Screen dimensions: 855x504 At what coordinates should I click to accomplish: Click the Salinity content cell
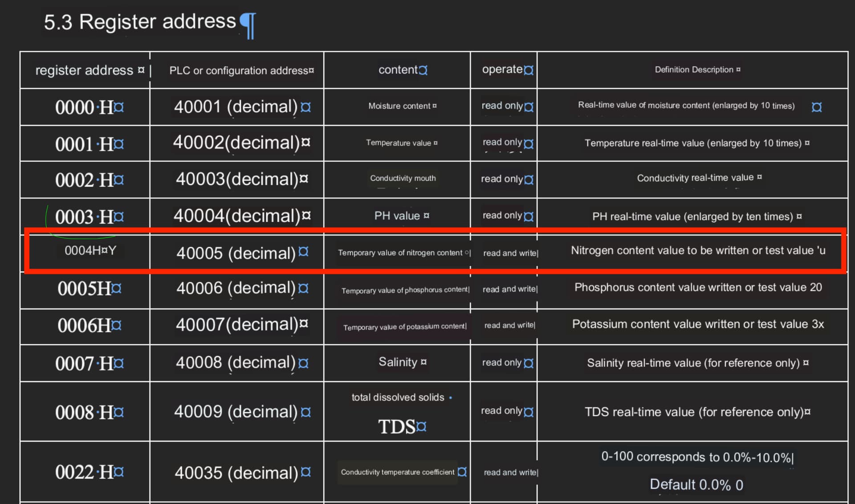(398, 362)
